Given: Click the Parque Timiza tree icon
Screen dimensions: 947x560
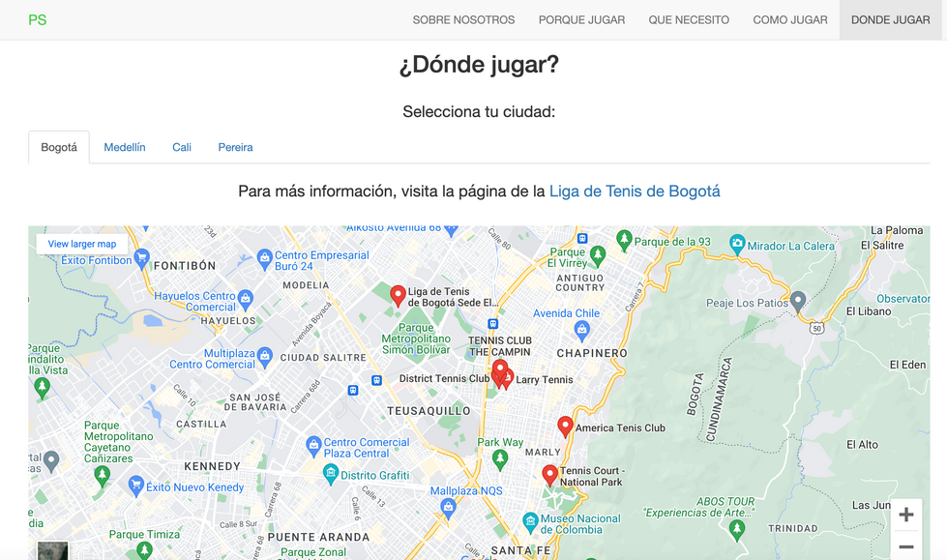Looking at the screenshot, I should [144, 551].
